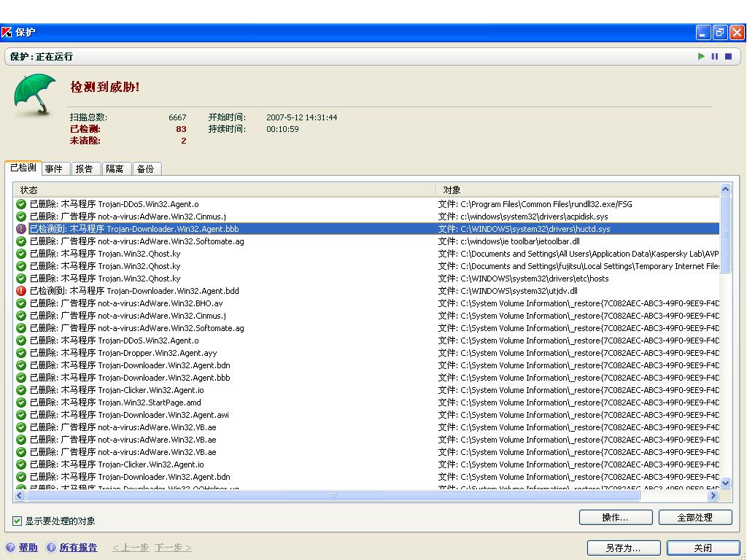Image resolution: width=747 pixels, height=560 pixels.
Task: Pause the protection scan
Action: pyautogui.click(x=715, y=56)
